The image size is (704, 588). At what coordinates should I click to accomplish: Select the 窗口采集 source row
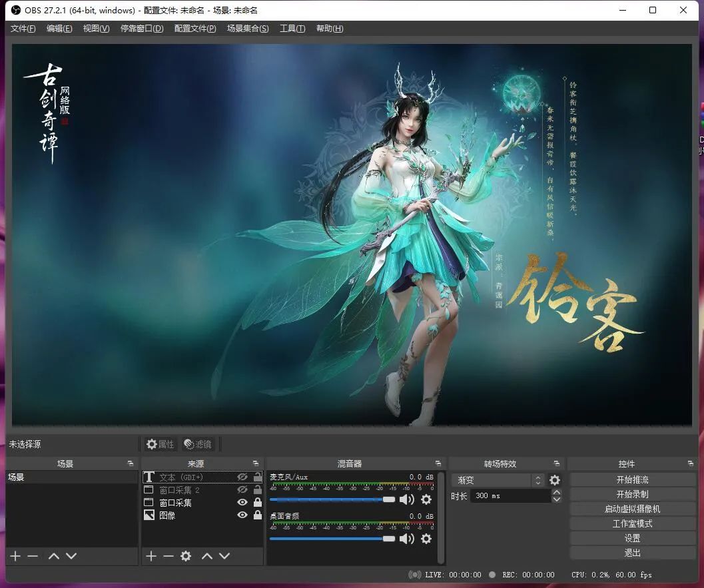pyautogui.click(x=202, y=503)
